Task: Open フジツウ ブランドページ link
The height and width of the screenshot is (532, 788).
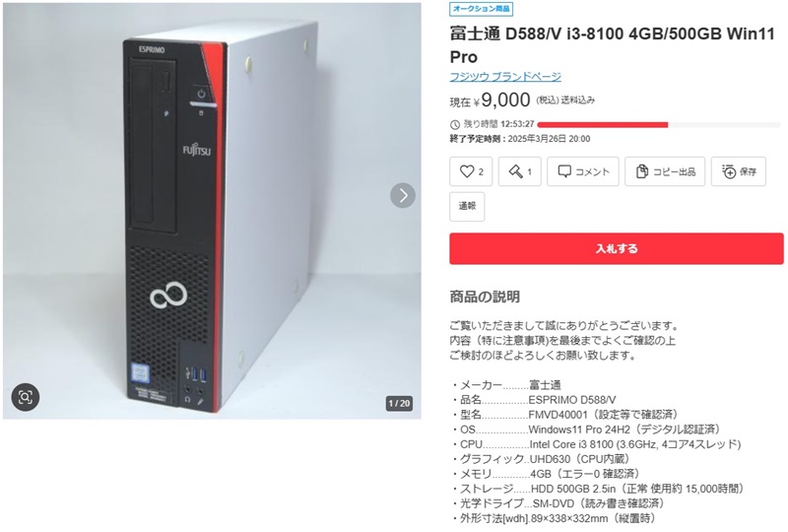Action: [x=505, y=77]
